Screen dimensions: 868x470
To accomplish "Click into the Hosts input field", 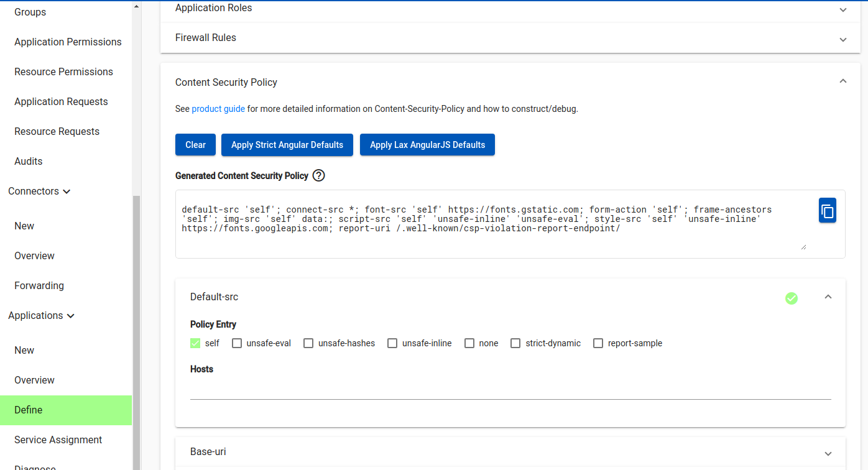I will click(510, 390).
